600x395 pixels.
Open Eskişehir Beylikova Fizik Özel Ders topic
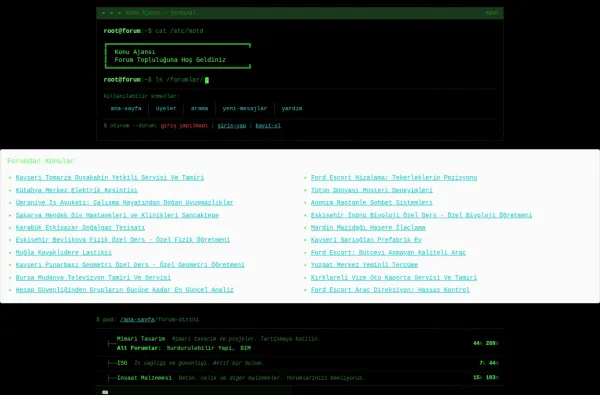(123, 240)
